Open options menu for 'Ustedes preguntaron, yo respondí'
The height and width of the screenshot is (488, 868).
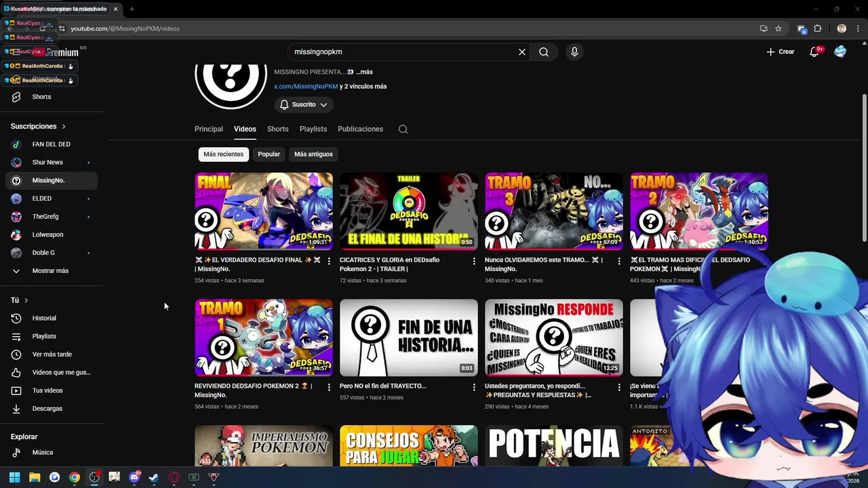pyautogui.click(x=619, y=387)
